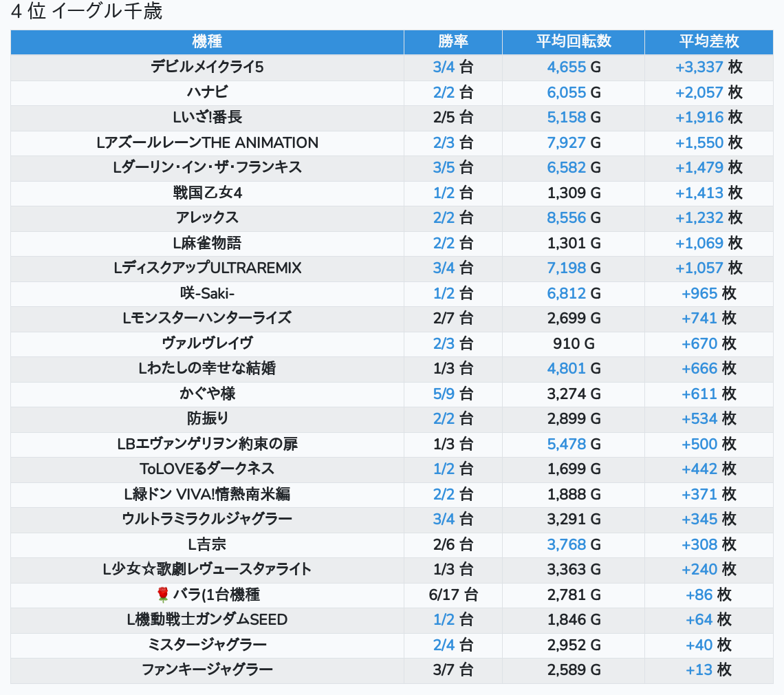Select ToLOVEるダークネス machine name

[207, 469]
